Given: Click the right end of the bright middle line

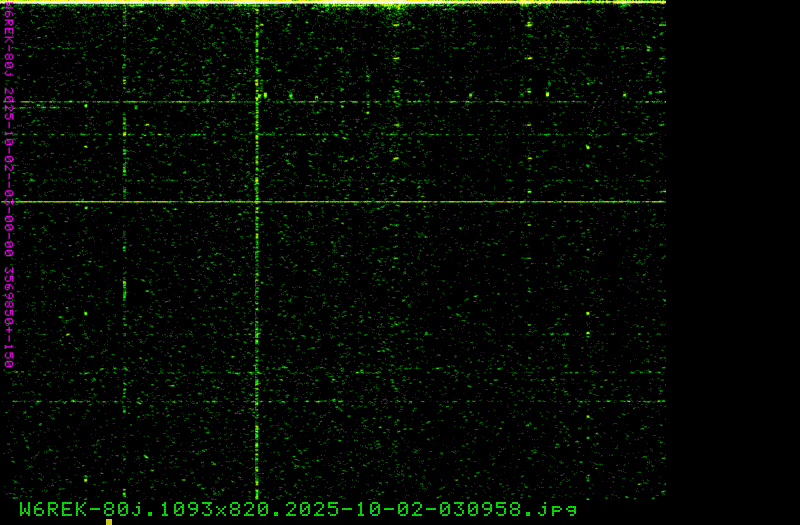Looking at the screenshot, I should pos(660,202).
